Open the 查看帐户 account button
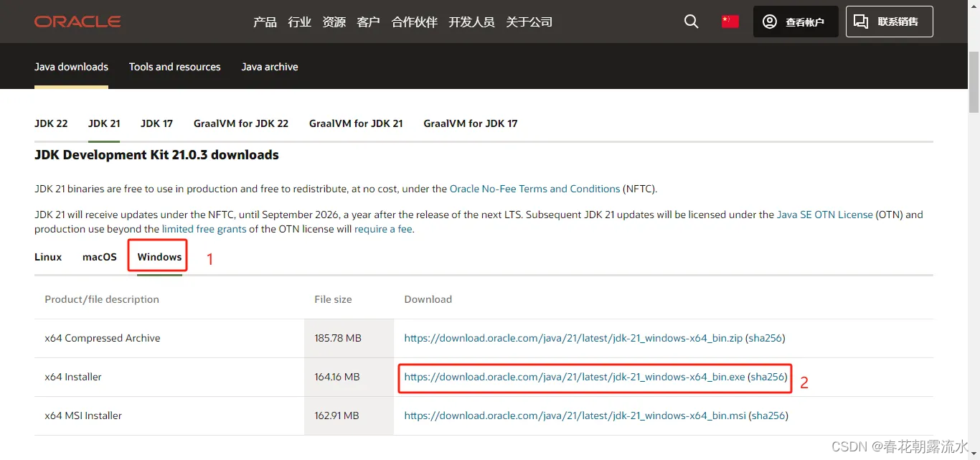 click(x=796, y=22)
